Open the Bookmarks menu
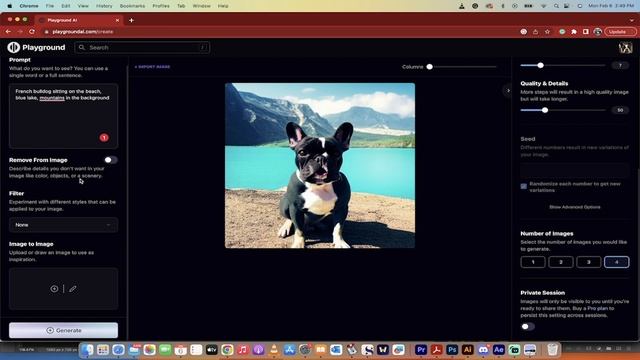The width and height of the screenshot is (640, 360). pyautogui.click(x=132, y=6)
